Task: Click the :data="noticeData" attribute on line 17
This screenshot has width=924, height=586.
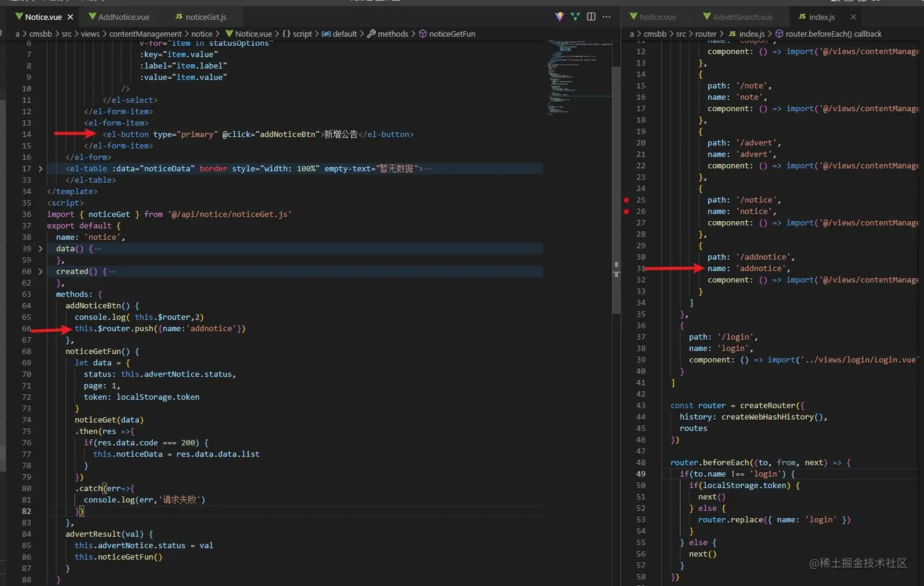Action: click(153, 169)
